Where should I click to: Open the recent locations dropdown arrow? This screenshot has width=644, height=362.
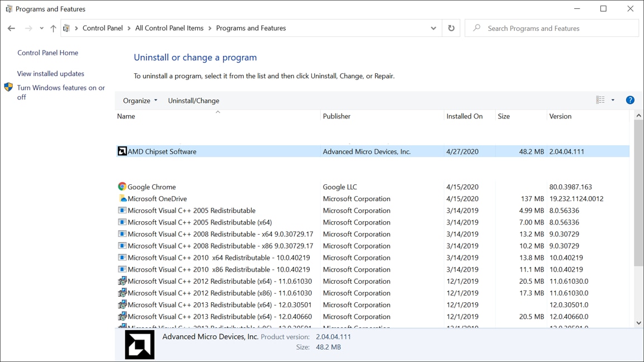point(41,28)
